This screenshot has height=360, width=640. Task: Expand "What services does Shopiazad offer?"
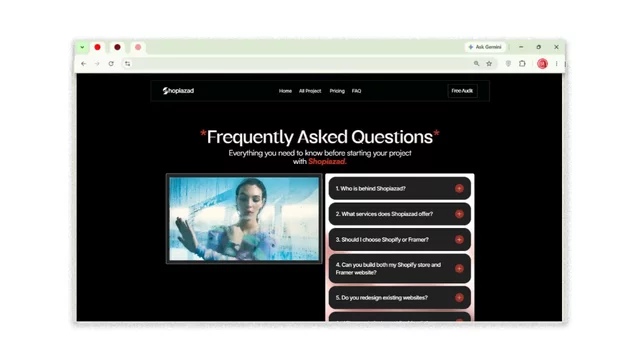tap(400, 214)
